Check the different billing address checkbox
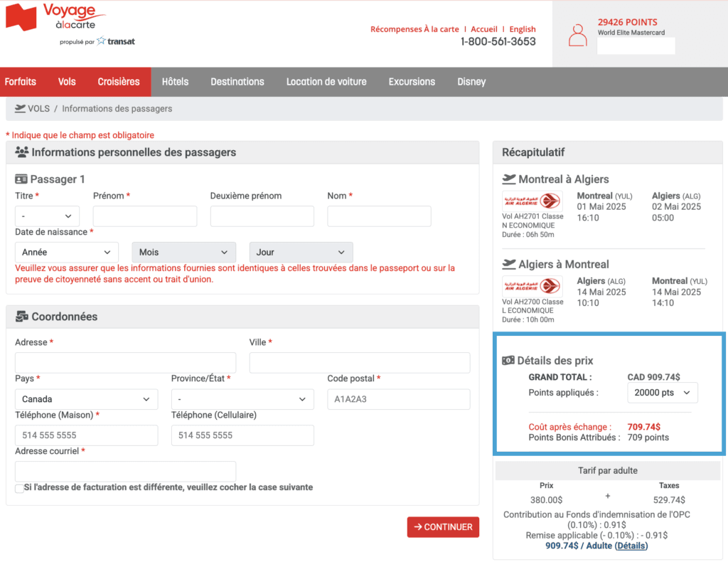 click(x=19, y=489)
